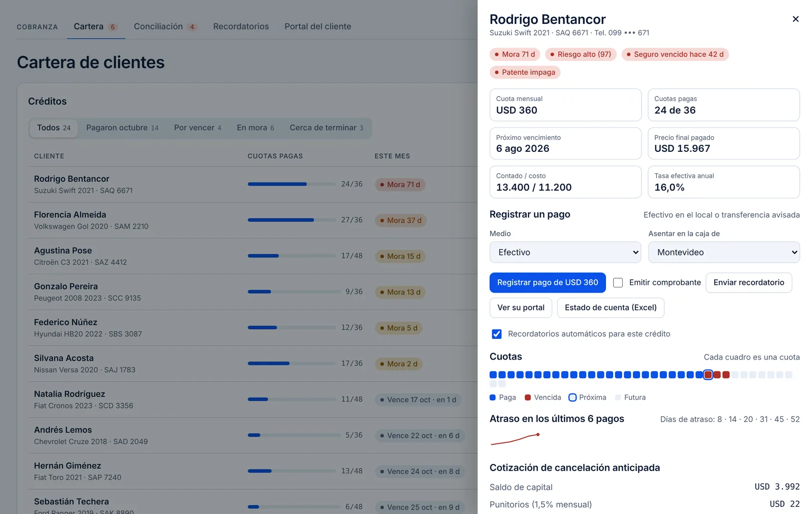Open Ver su portal
This screenshot has height=514, width=812.
pyautogui.click(x=521, y=308)
